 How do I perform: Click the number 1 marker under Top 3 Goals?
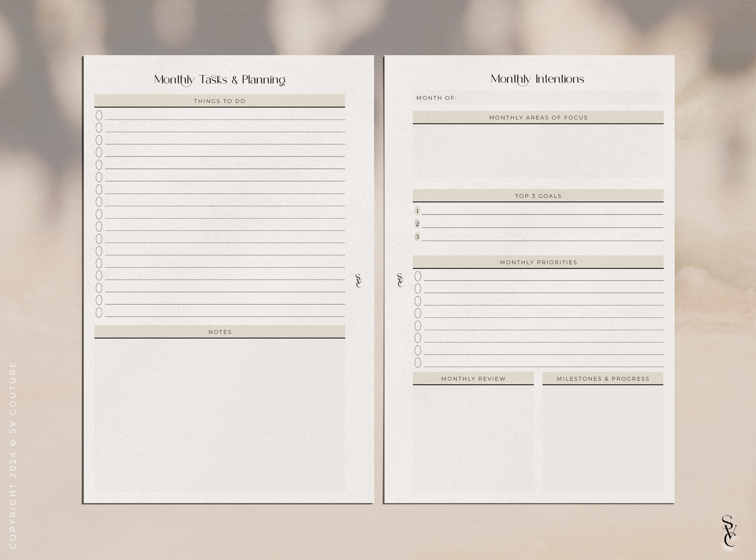(417, 211)
